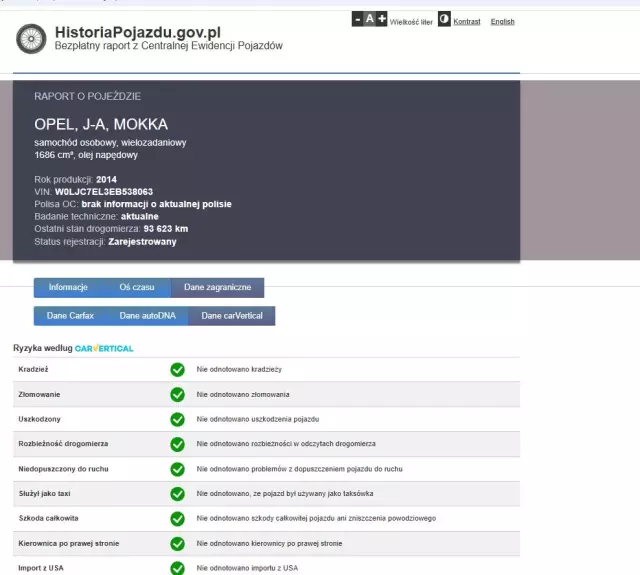Reset font size with A button
The height and width of the screenshot is (575, 640).
click(x=369, y=19)
